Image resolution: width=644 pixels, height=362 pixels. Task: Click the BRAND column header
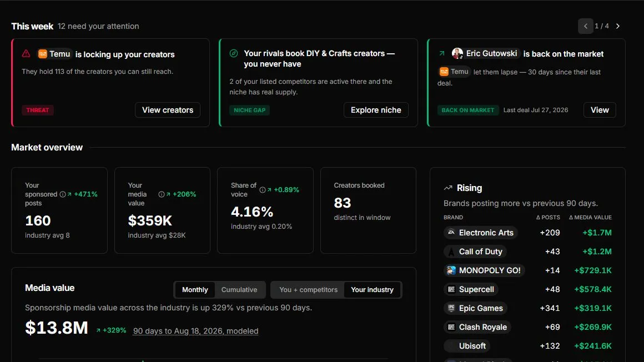coord(453,217)
